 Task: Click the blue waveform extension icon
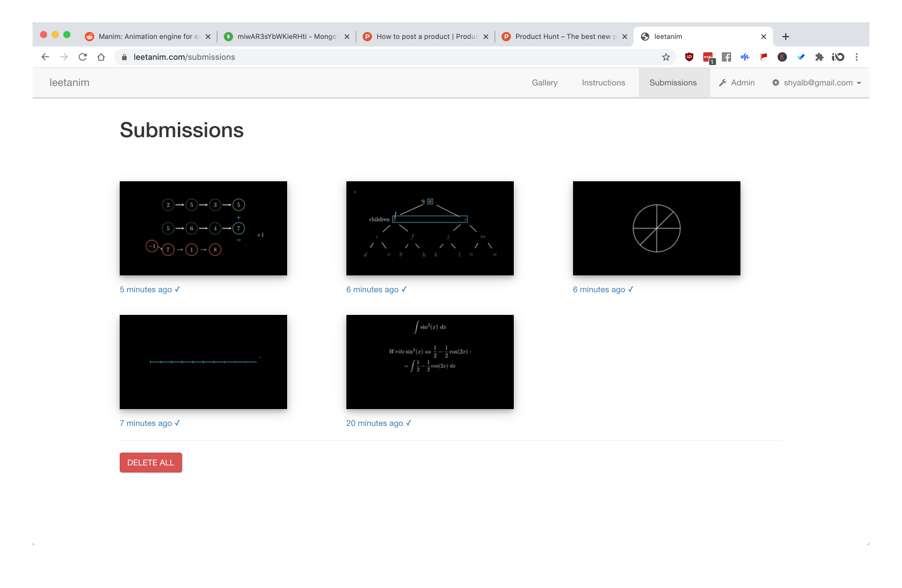click(745, 57)
